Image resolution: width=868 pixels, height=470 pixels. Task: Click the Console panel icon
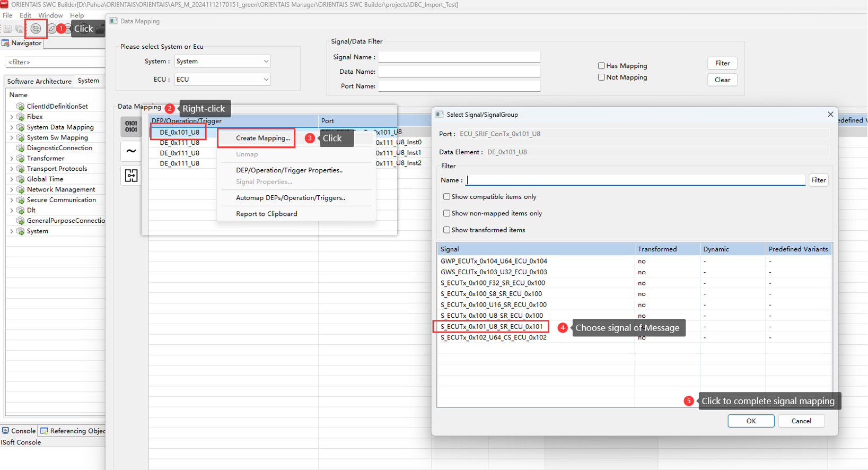[6, 431]
